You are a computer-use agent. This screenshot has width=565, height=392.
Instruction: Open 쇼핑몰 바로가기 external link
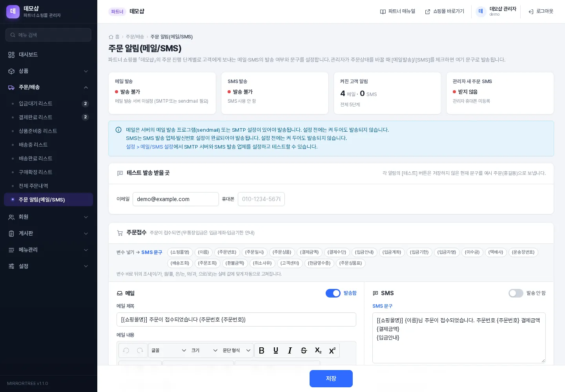click(x=445, y=11)
